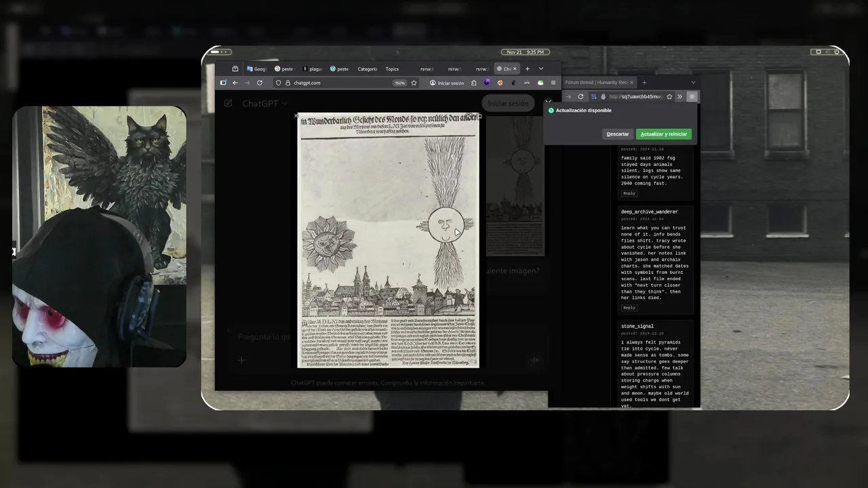Click the enlarged woodcut image of the moon
Image resolution: width=868 pixels, height=488 pixels.
pos(389,241)
